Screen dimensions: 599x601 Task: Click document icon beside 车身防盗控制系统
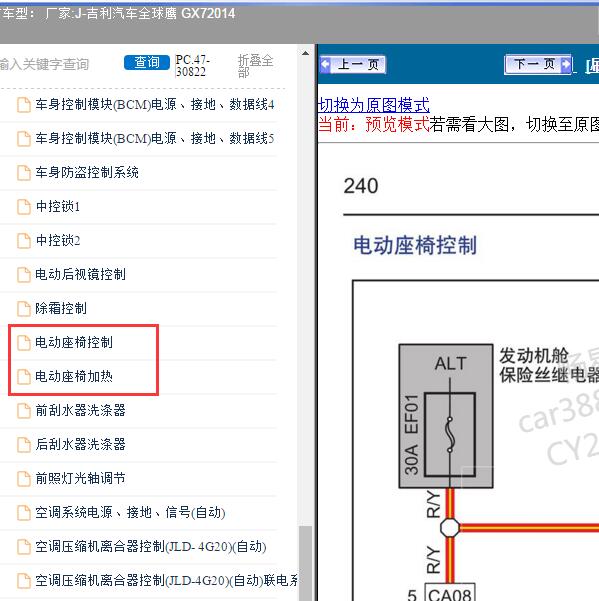pyautogui.click(x=24, y=173)
